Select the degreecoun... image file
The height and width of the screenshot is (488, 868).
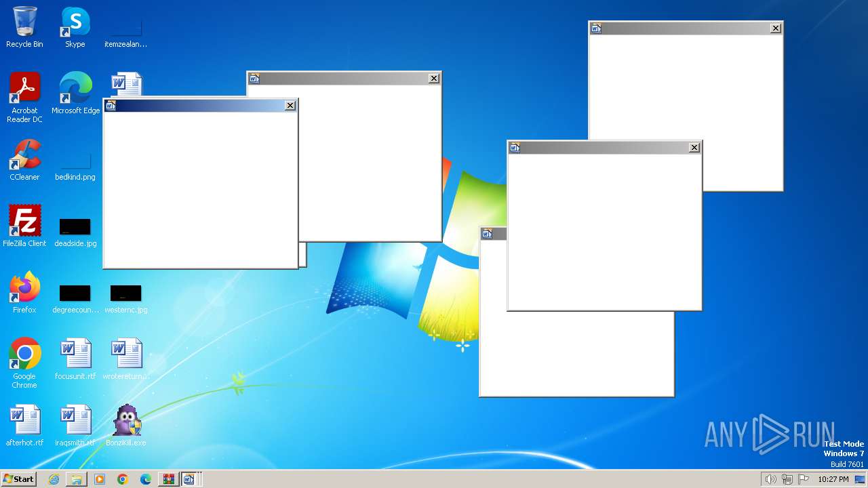(75, 300)
